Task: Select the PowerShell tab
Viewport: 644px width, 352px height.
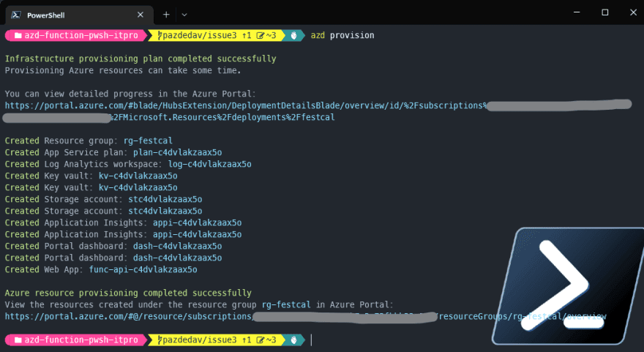Action: click(x=79, y=15)
